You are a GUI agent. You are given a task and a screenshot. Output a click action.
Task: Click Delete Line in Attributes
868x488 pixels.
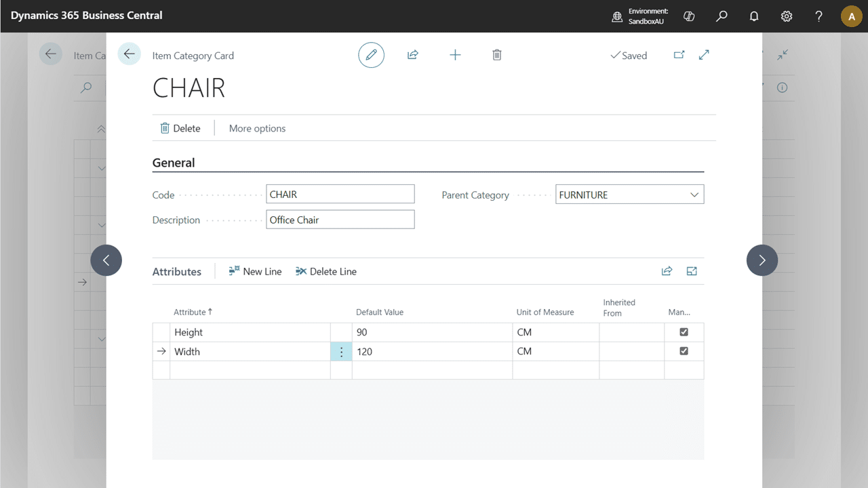325,271
